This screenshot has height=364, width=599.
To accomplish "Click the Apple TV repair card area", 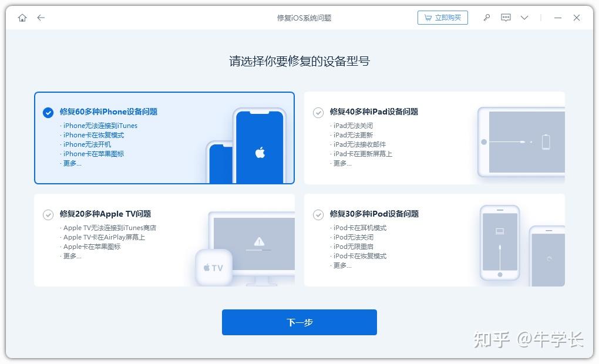I will pos(164,241).
